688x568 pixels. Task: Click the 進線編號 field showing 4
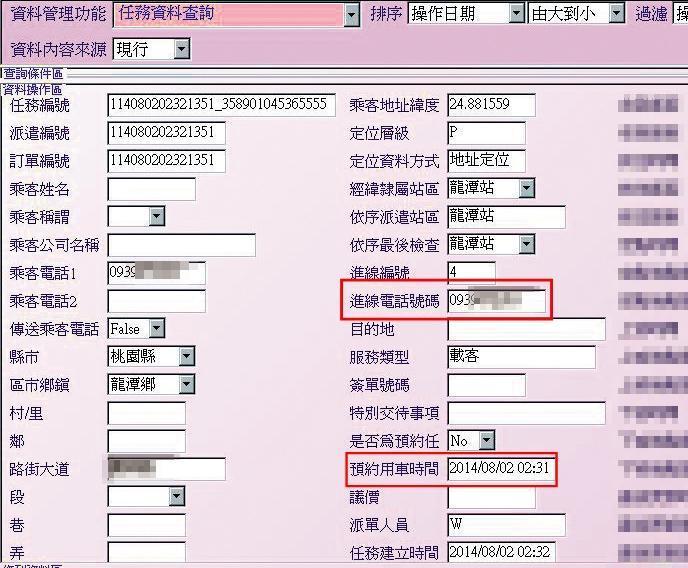tap(472, 272)
